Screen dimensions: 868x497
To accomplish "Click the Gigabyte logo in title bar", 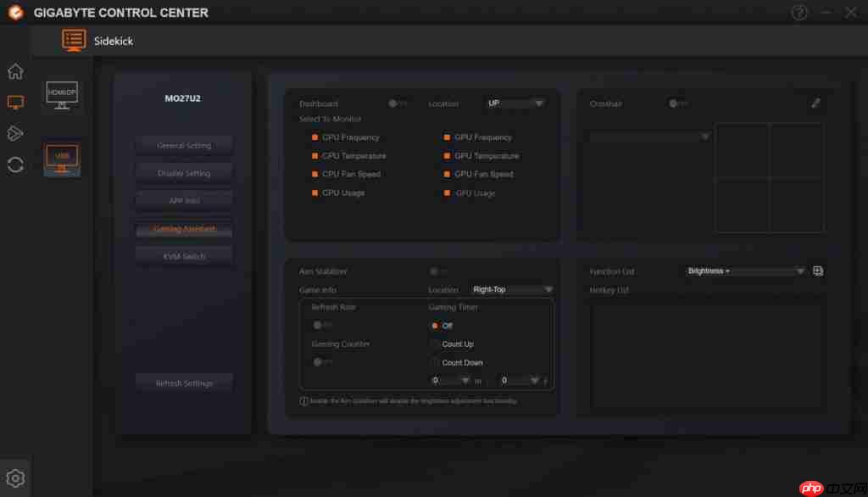I will pyautogui.click(x=16, y=12).
